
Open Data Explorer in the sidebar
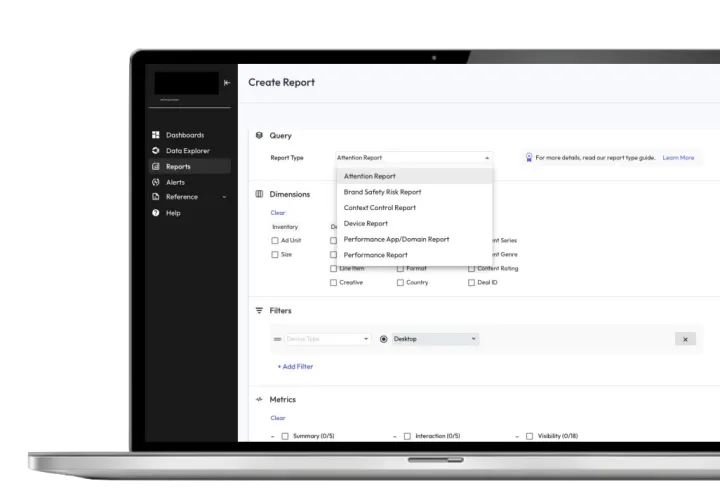coord(189,151)
